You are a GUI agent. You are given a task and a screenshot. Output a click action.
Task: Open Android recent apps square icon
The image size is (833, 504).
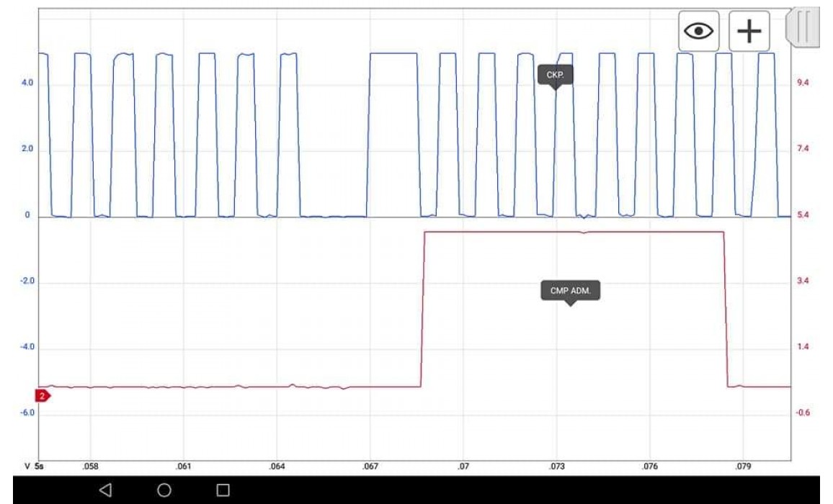click(x=223, y=490)
